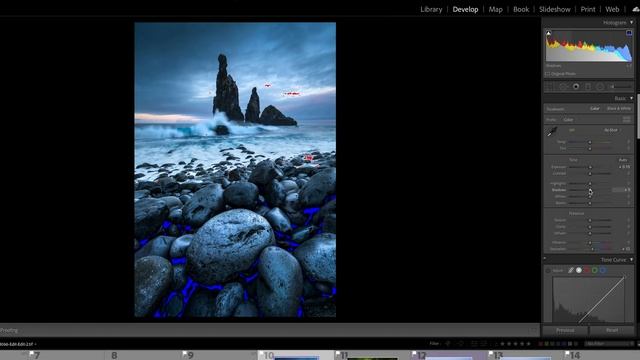640x360 pixels.
Task: Select the Spot Removal tool
Action: tap(563, 87)
